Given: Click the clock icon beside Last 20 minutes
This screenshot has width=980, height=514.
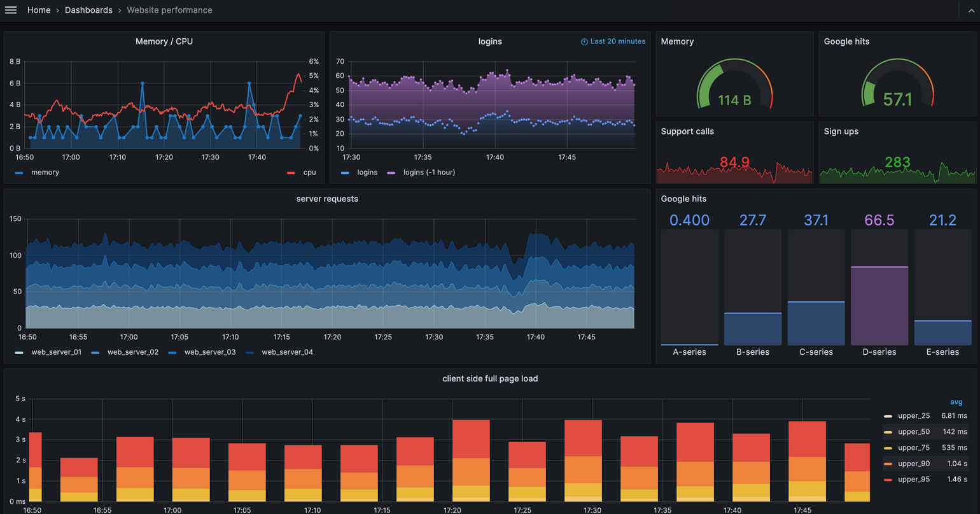Looking at the screenshot, I should 584,42.
